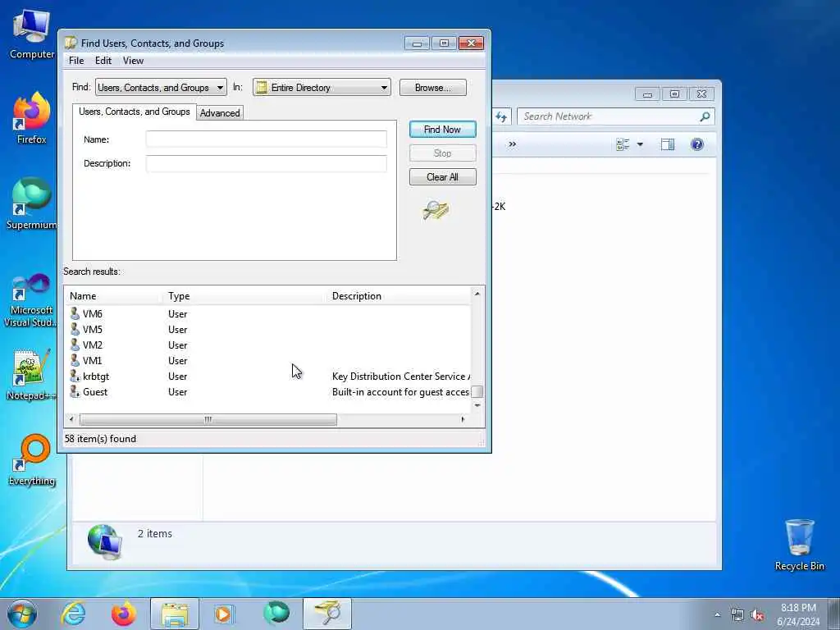Click the Find Users taskbar button
Image resolution: width=840 pixels, height=630 pixels.
point(327,614)
